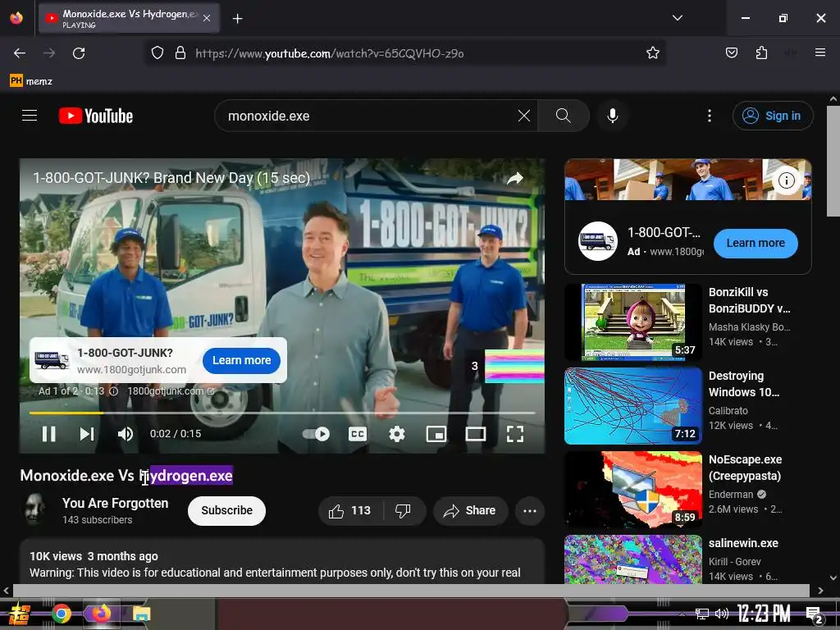
Task: Go to YouTube home via logo
Action: pos(96,116)
